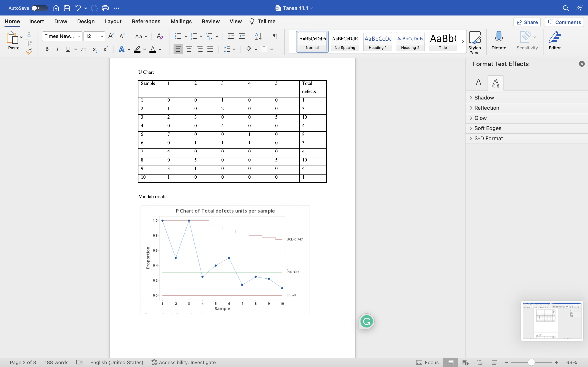Click the Sort A-Z icon
The width and height of the screenshot is (588, 367).
tap(258, 36)
